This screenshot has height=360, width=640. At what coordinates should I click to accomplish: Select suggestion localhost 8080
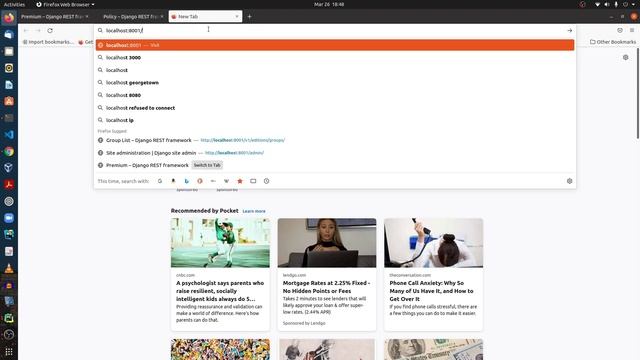point(335,95)
